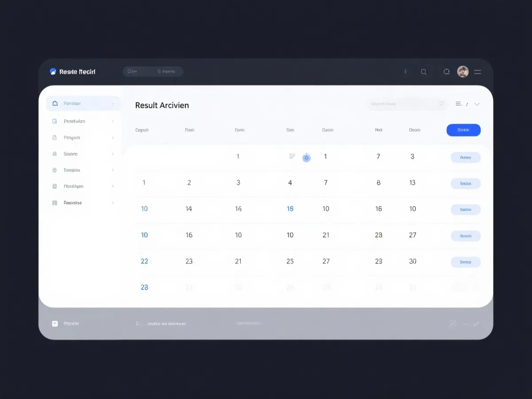Click the blue app logo in header
The width and height of the screenshot is (532, 399).
click(53, 72)
